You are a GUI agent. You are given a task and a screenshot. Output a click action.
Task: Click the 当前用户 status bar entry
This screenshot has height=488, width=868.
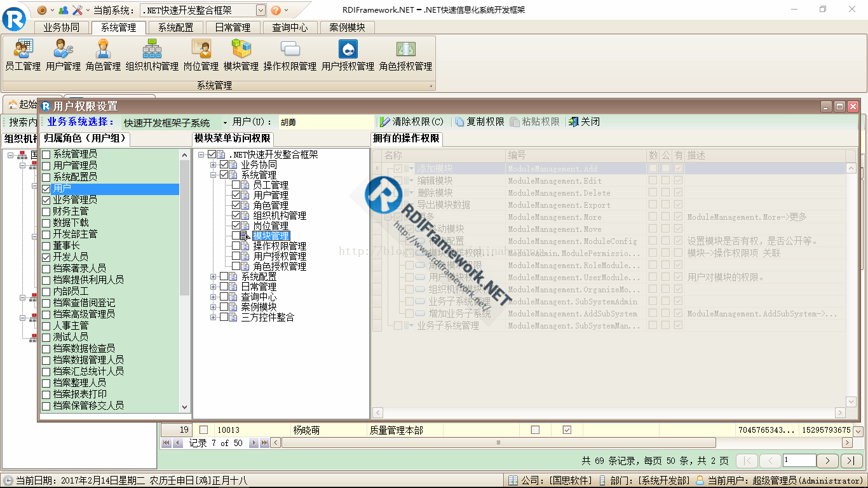(778, 481)
